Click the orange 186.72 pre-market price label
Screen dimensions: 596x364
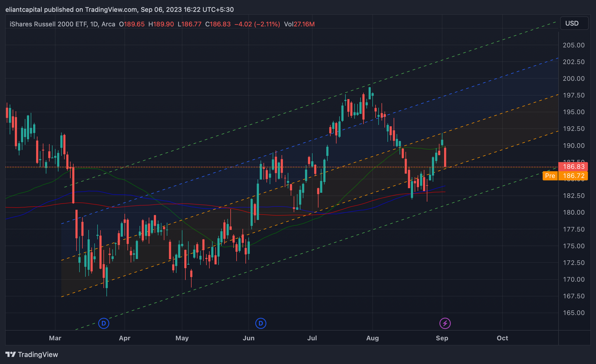(x=573, y=176)
